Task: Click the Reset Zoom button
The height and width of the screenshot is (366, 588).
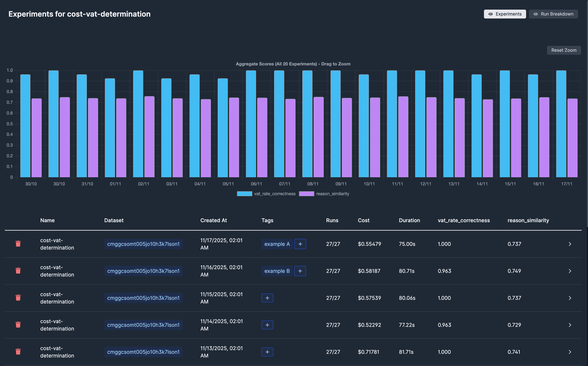Action: pos(564,50)
